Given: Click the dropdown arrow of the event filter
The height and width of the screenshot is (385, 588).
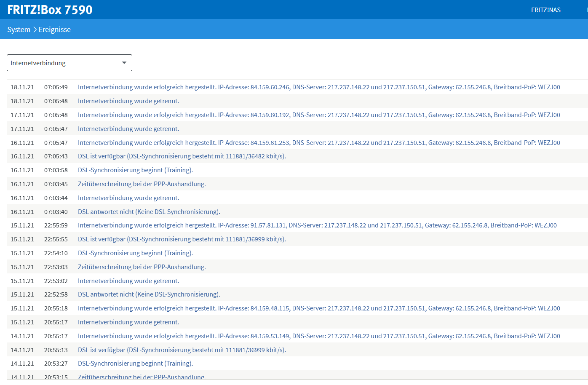Looking at the screenshot, I should (x=124, y=63).
